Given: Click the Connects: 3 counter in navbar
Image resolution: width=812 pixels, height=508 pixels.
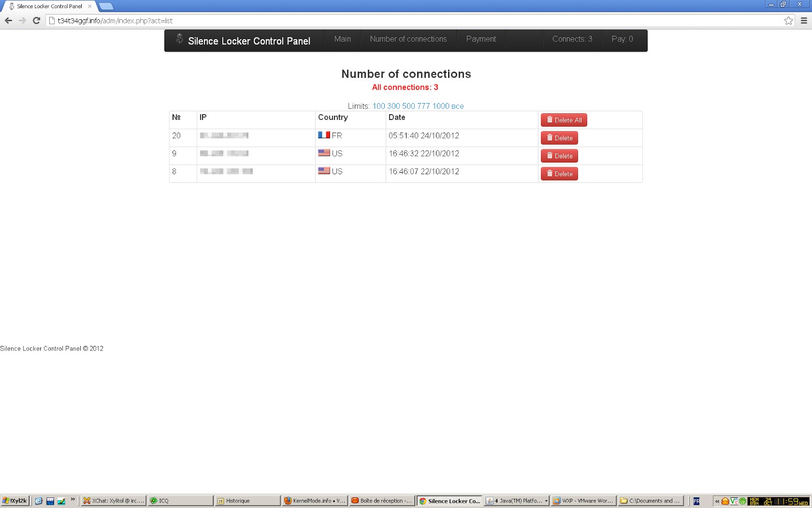Looking at the screenshot, I should pyautogui.click(x=572, y=39).
